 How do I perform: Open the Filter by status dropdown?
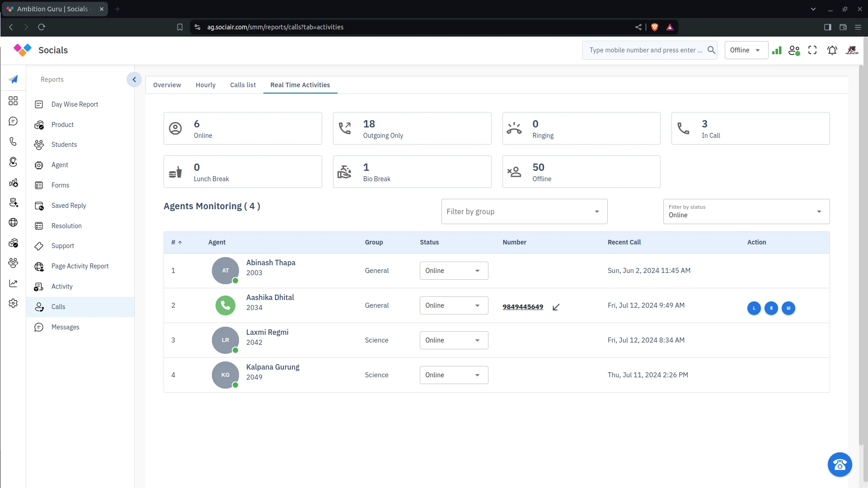746,211
